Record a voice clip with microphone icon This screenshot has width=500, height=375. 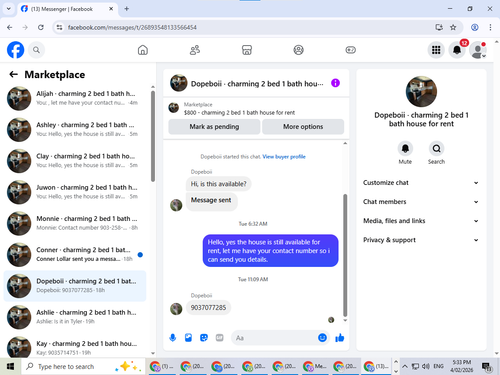(173, 338)
